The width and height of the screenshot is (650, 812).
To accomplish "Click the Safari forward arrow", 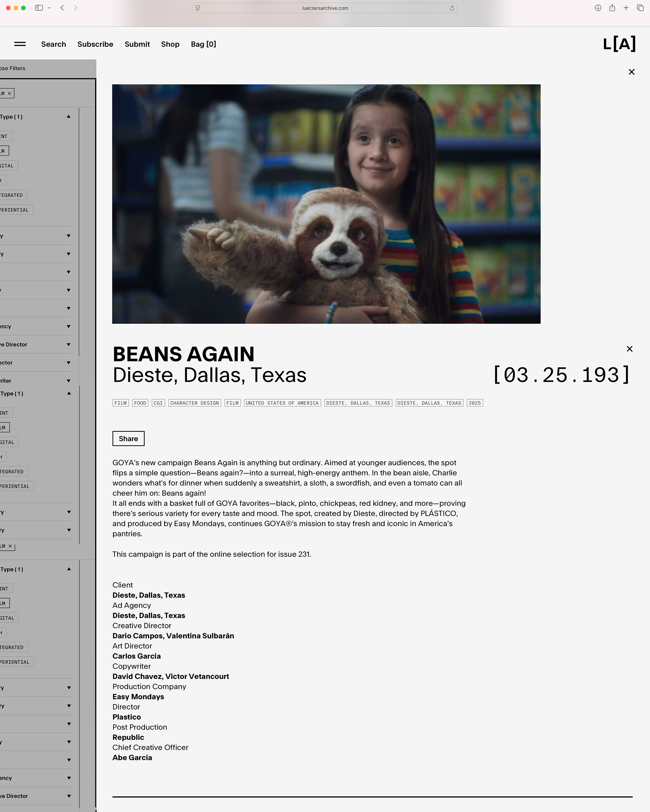I will click(75, 8).
